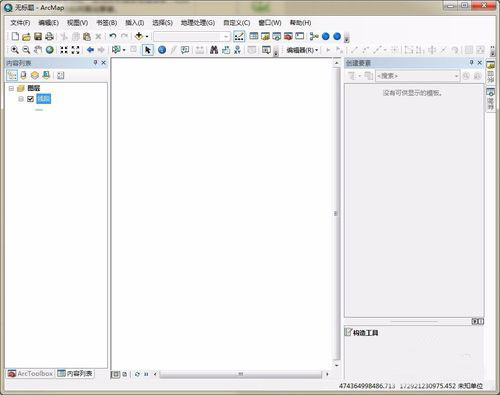
Task: Click Fixed Zoom Out arrows icon
Action: point(76,50)
